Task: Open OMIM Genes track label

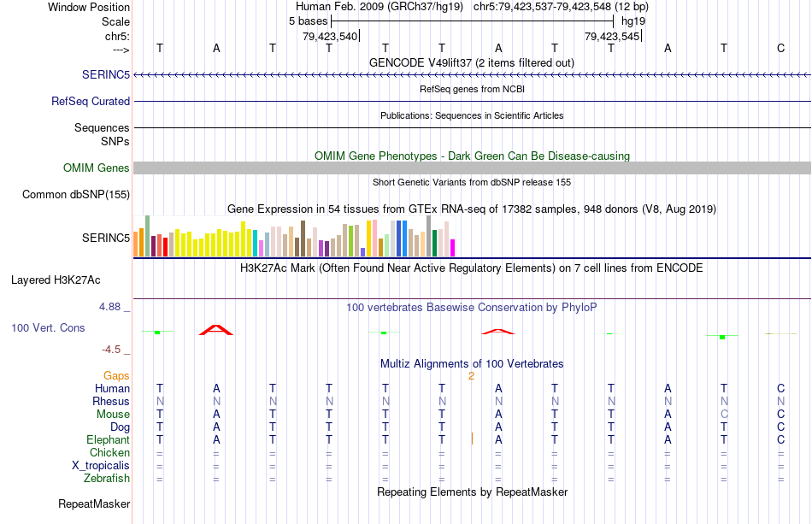Action: [x=96, y=168]
